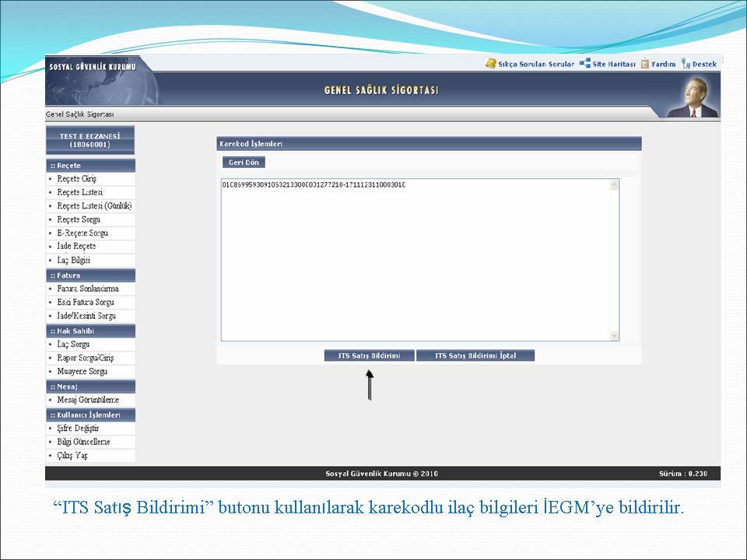Click the ITS Satış Bildirimi button

point(369,355)
